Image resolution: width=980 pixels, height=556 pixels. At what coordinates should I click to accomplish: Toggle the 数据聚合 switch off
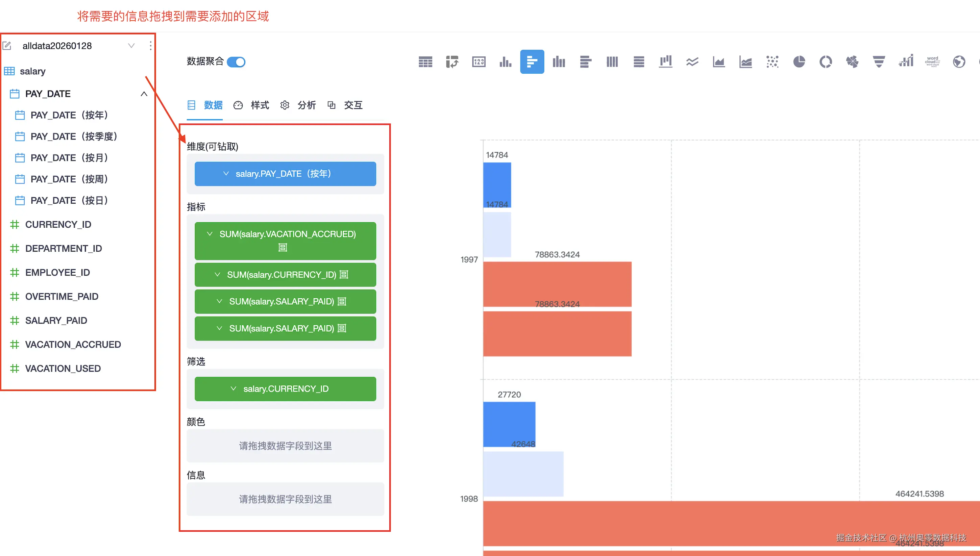coord(236,62)
